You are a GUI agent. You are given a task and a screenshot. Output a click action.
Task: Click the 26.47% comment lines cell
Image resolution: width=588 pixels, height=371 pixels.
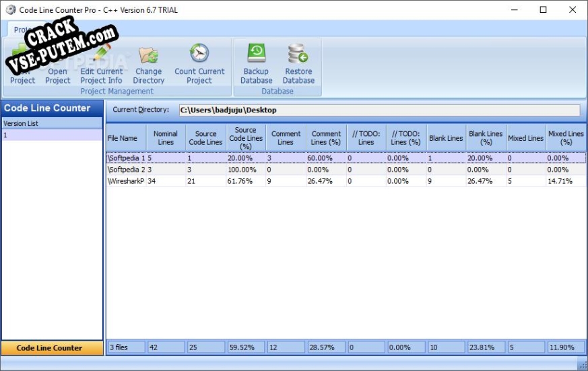(x=326, y=181)
